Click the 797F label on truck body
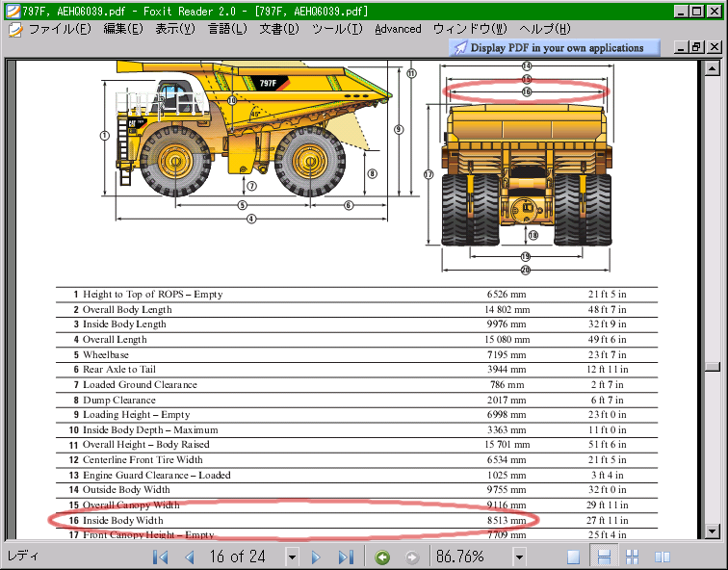Viewport: 728px width, 570px height. [x=268, y=84]
